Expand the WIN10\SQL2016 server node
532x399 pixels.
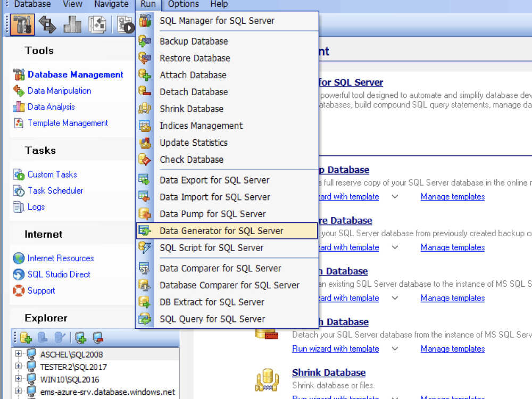18,379
